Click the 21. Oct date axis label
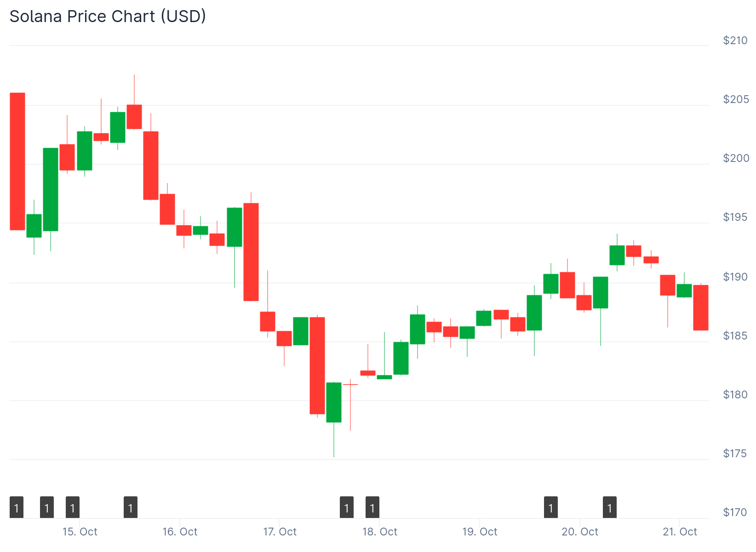The height and width of the screenshot is (552, 756). click(680, 532)
